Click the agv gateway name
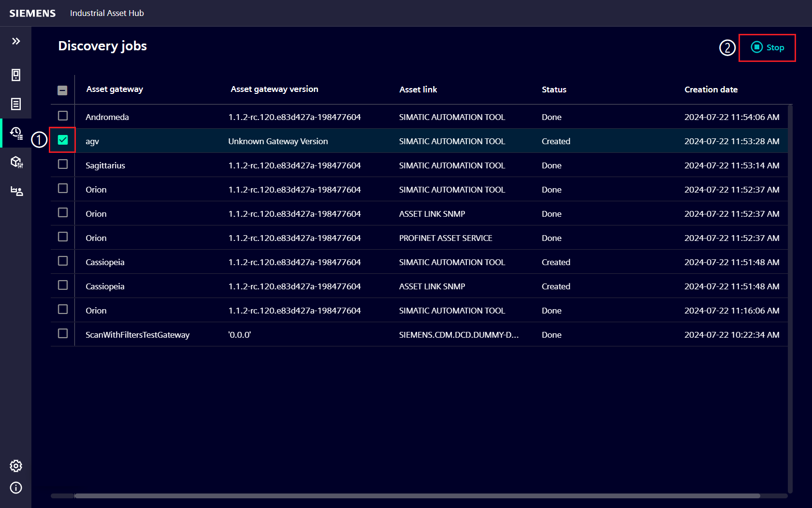Viewport: 812px width, 508px height. click(x=92, y=141)
